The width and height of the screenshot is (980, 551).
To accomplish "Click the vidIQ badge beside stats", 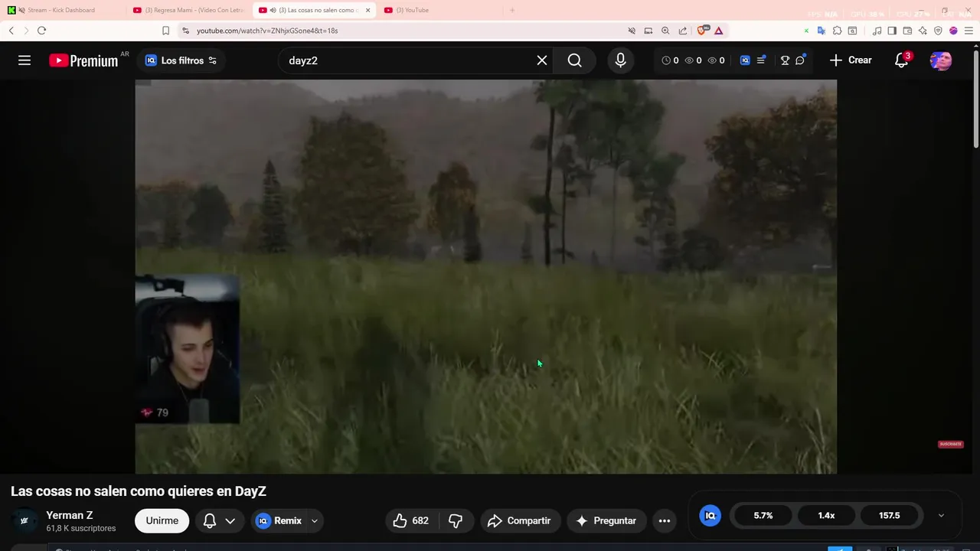I will pyautogui.click(x=710, y=515).
